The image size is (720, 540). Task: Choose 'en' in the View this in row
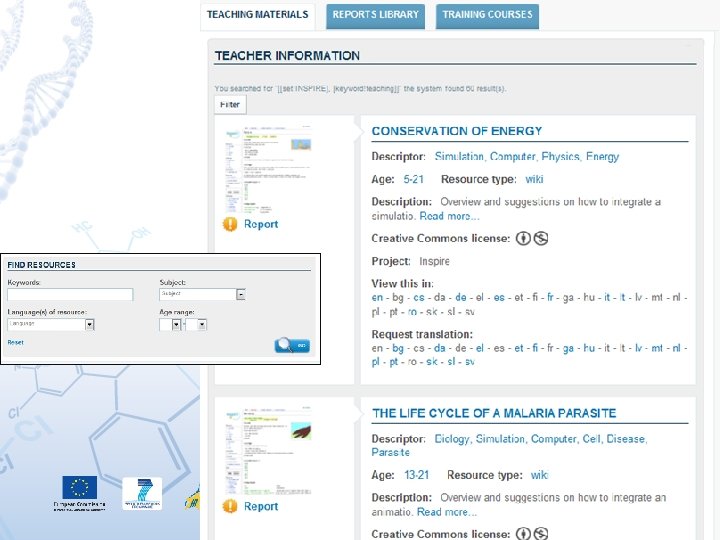point(377,298)
